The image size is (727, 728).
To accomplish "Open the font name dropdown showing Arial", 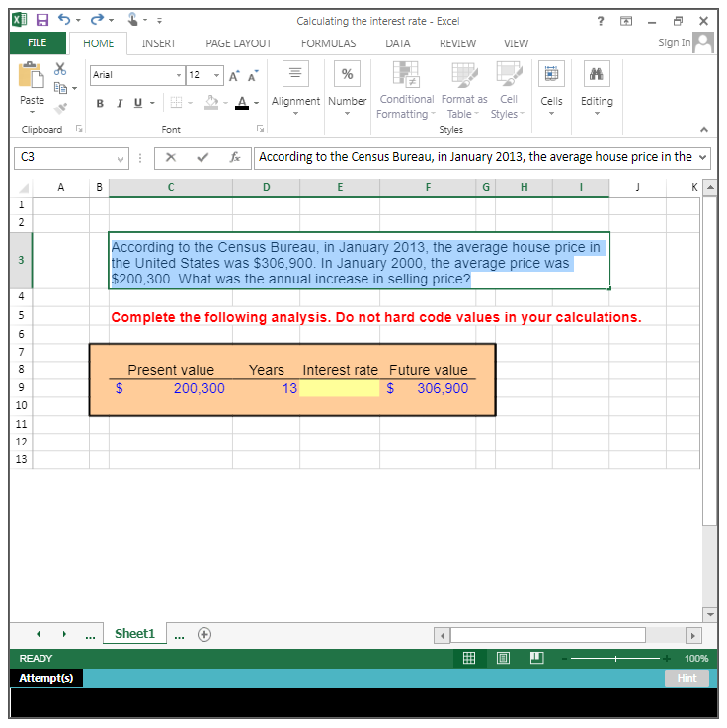I will (x=178, y=75).
